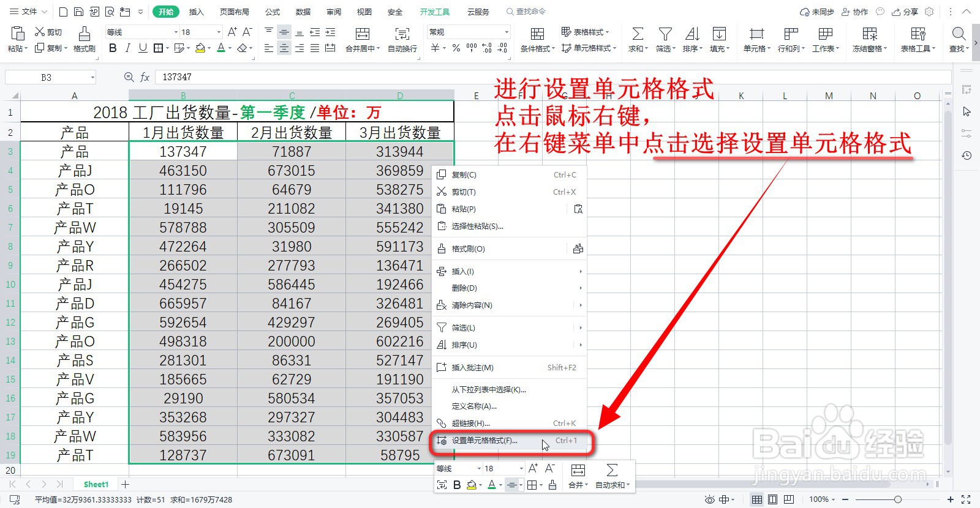
Task: Open the number format dropdown (常规)
Action: [x=469, y=32]
